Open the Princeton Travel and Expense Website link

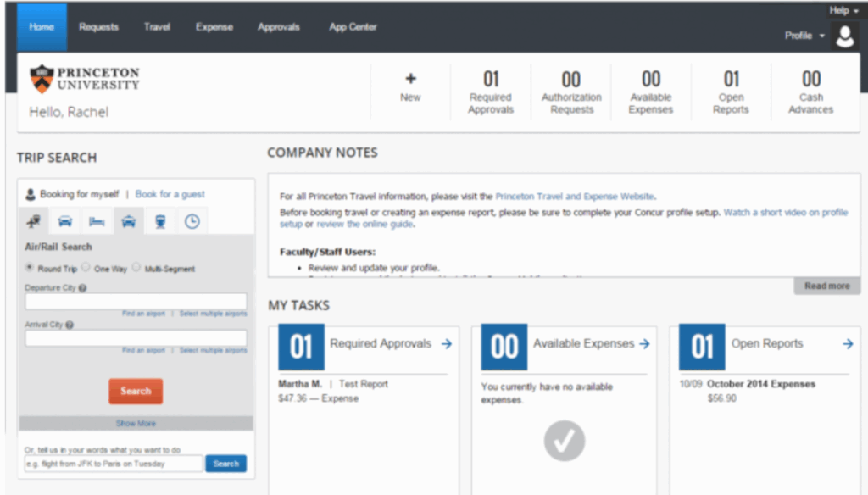pyautogui.click(x=575, y=196)
